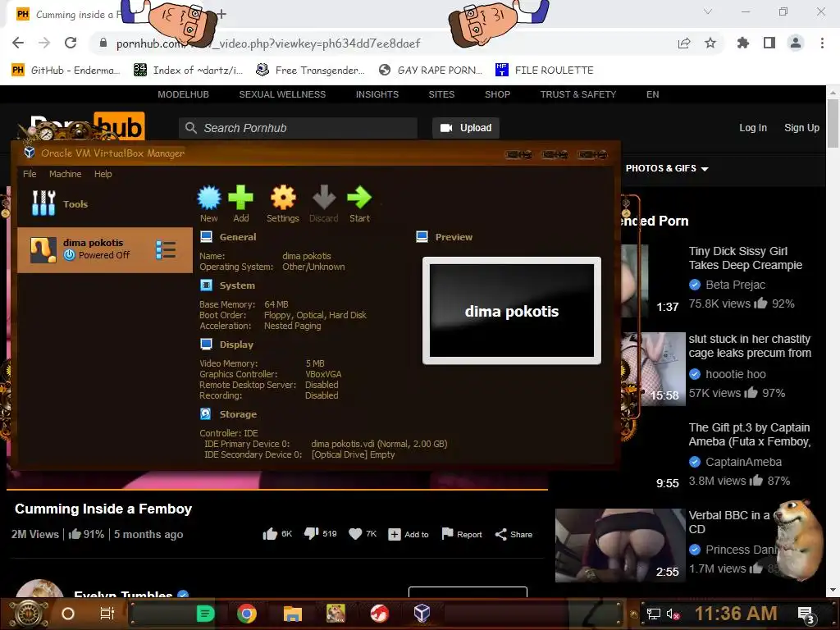Open the VirtualBox Machine menu

tap(66, 174)
